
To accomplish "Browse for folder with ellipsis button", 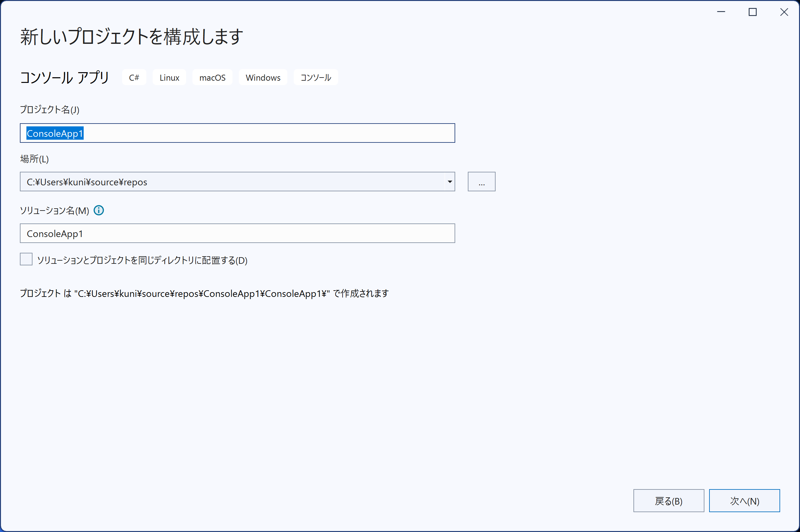I will coord(481,182).
